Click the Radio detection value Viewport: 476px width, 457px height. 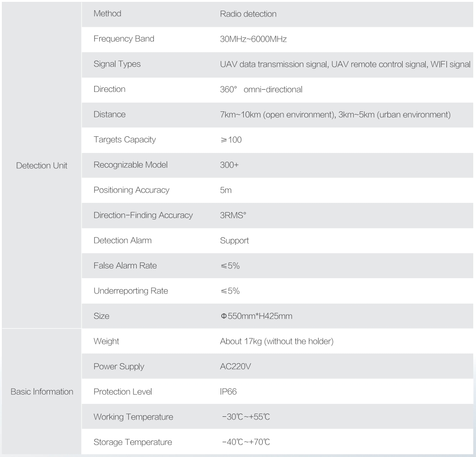coord(248,14)
